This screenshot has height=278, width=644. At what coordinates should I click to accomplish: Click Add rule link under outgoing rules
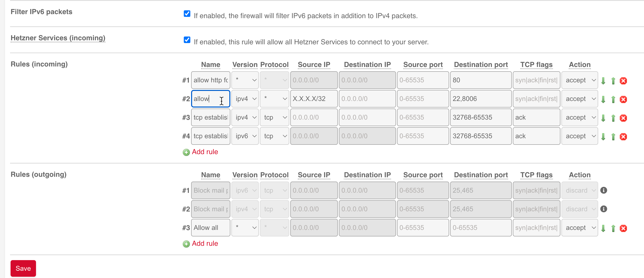click(x=205, y=244)
